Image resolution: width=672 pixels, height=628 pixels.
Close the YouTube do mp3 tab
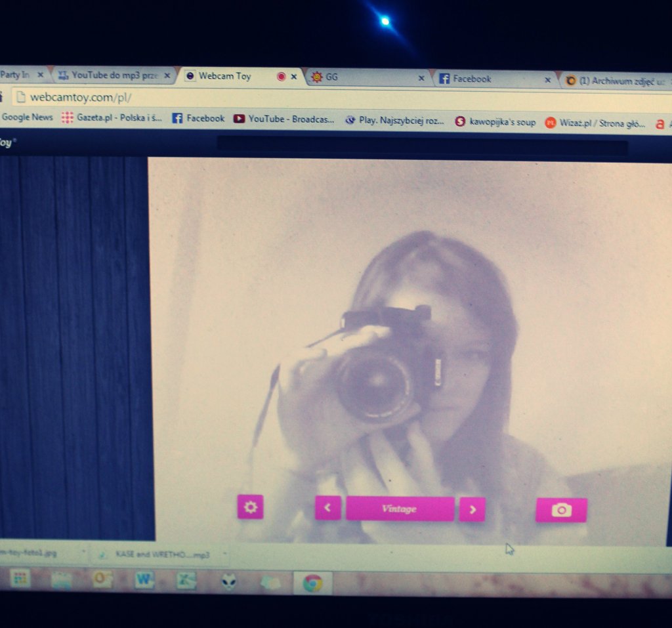(x=167, y=76)
